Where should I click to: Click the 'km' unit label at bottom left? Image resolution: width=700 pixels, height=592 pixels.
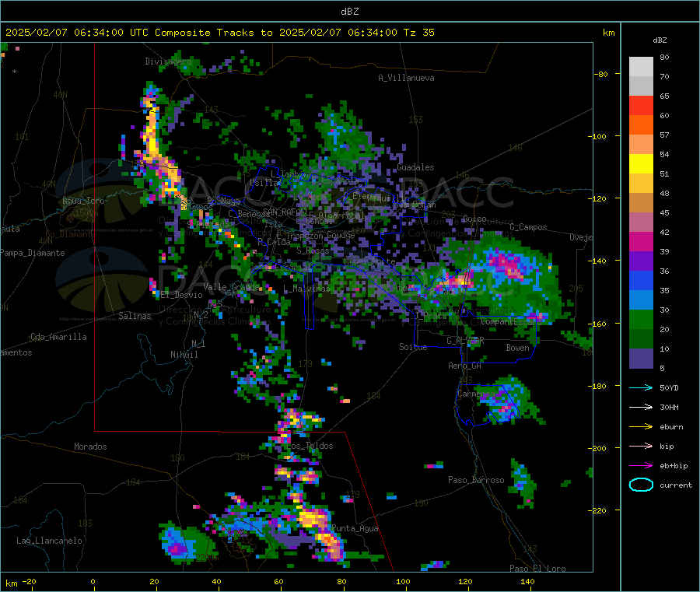click(11, 583)
